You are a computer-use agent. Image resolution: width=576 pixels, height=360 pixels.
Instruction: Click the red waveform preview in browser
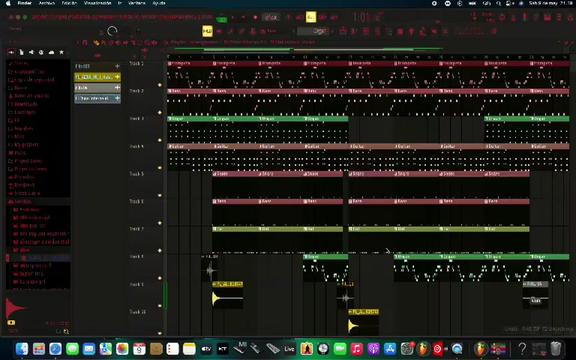(x=17, y=308)
